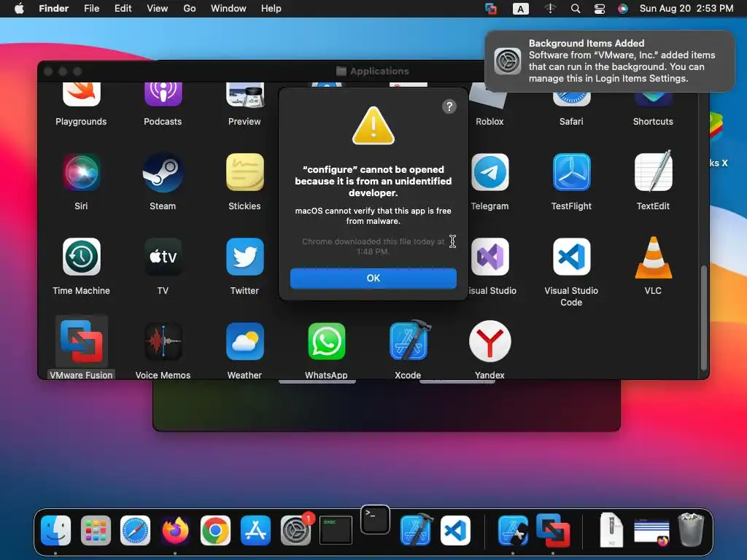
Task: Open the Window menu
Action: pos(228,9)
